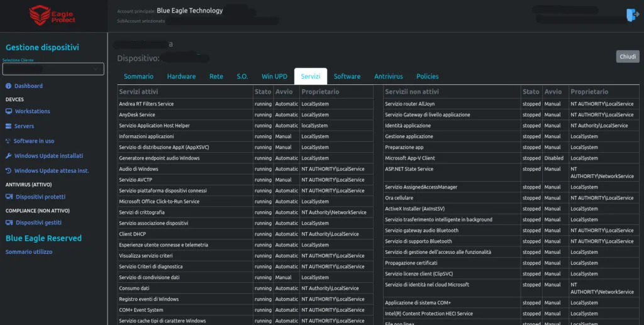
Task: Go to Dashboard link
Action: [x=28, y=85]
